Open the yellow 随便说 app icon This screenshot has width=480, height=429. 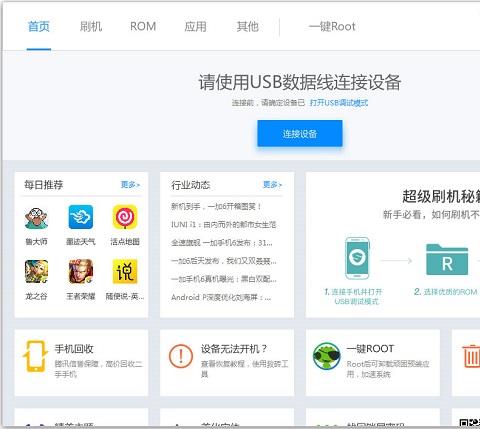(125, 271)
